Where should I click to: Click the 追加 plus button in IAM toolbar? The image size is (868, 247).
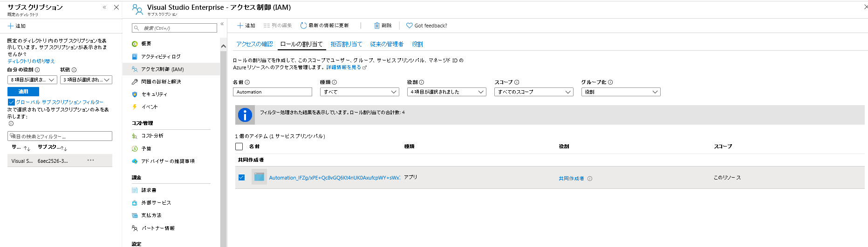[x=246, y=26]
